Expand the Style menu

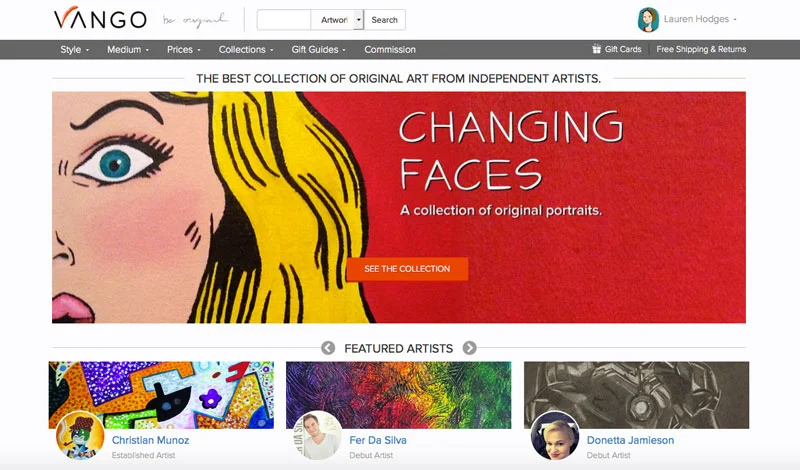pos(74,50)
